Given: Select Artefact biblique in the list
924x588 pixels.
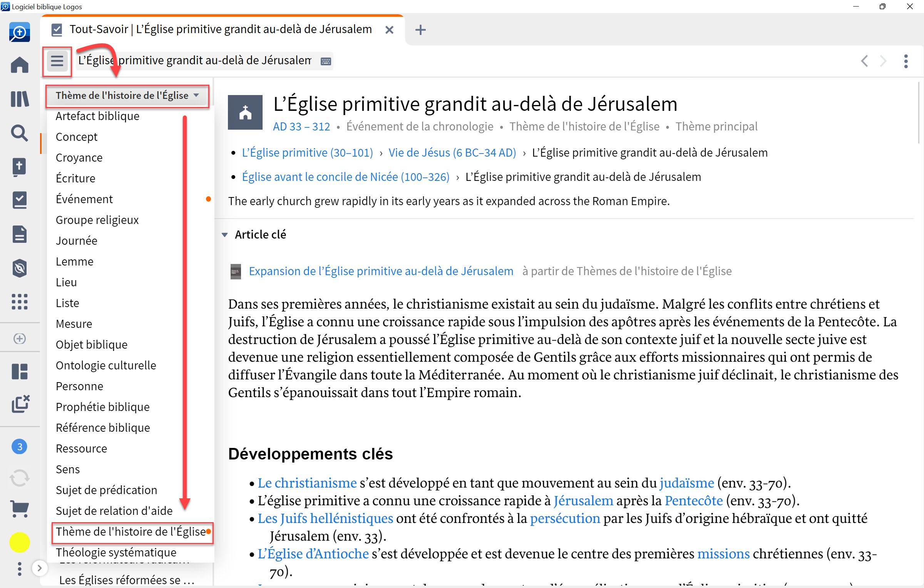Looking at the screenshot, I should click(x=97, y=116).
